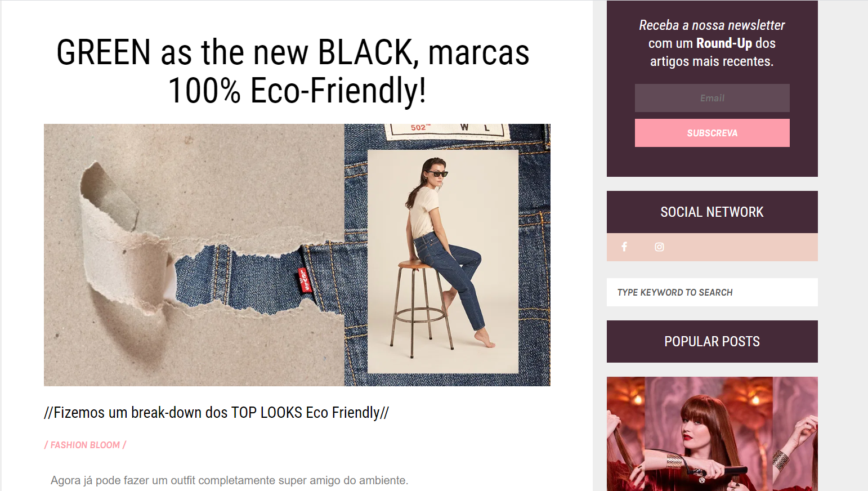Click the SOCIAL NETWORK heading
This screenshot has height=491, width=868.
coord(712,212)
